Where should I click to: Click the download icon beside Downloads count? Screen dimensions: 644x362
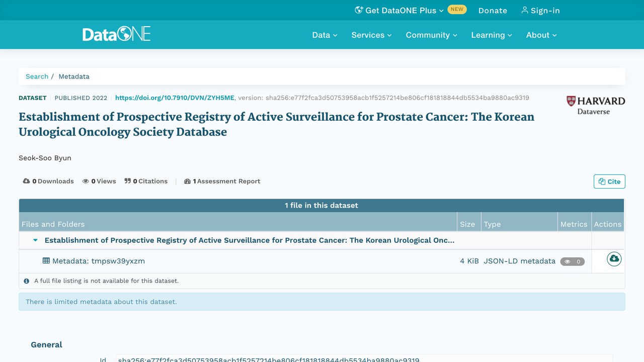click(26, 181)
